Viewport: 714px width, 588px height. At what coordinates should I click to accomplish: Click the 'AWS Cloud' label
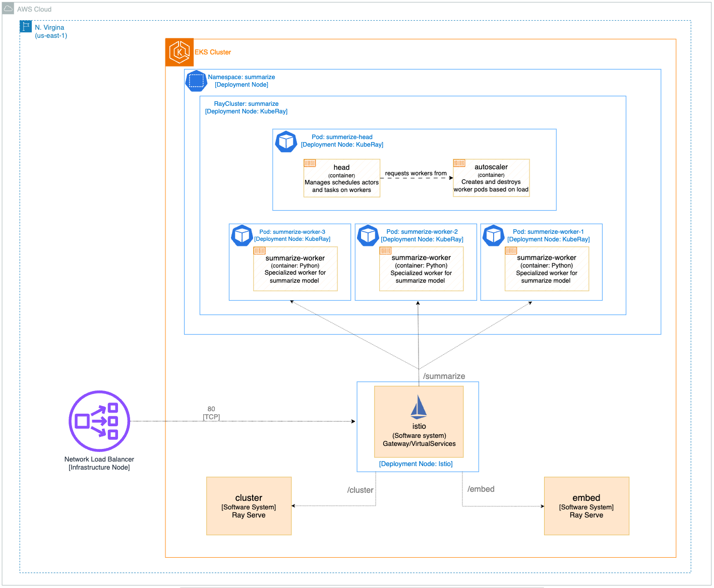click(x=34, y=9)
